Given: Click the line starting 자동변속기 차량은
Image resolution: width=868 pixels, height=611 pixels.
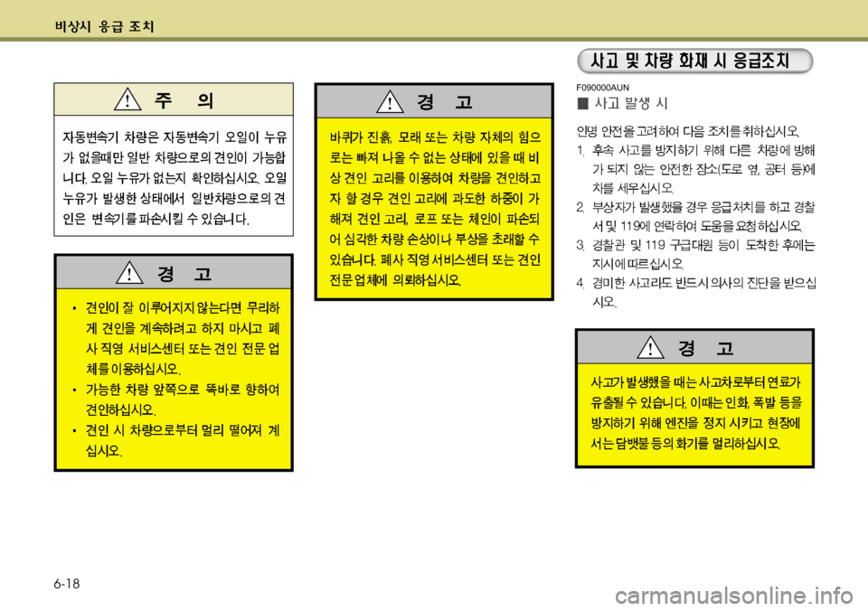Looking at the screenshot, I should (175, 136).
